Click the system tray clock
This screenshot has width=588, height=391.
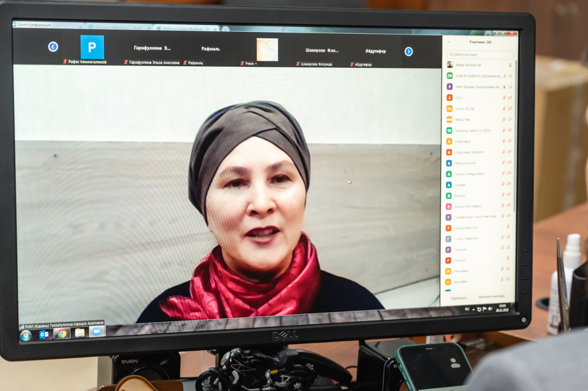(x=503, y=308)
